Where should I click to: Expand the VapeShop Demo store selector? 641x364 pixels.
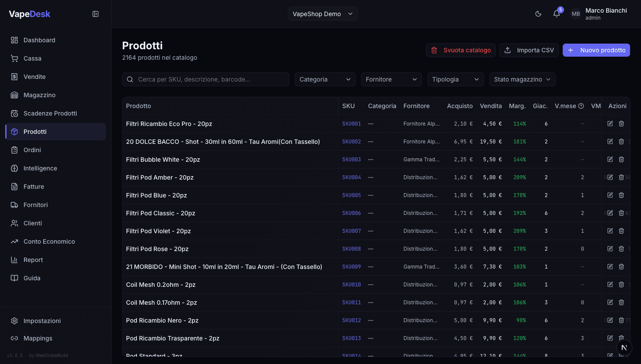323,14
